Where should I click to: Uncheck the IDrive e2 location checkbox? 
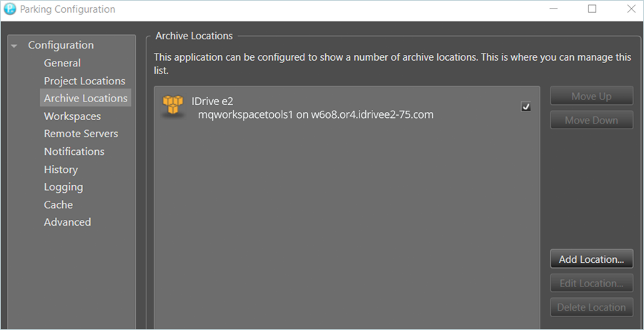click(x=526, y=106)
